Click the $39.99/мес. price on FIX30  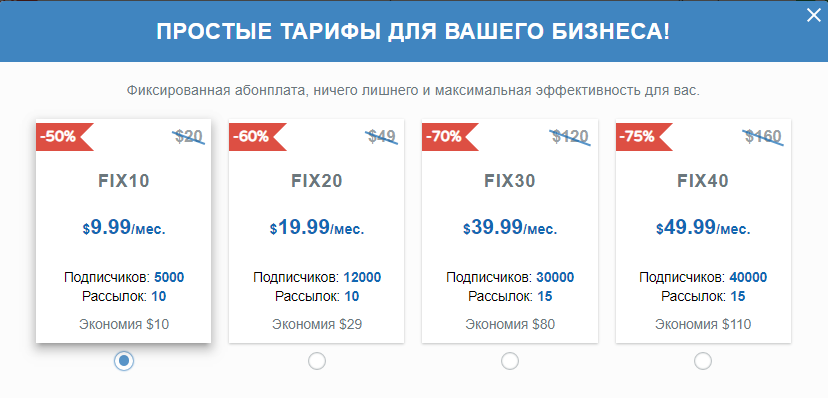click(x=510, y=228)
